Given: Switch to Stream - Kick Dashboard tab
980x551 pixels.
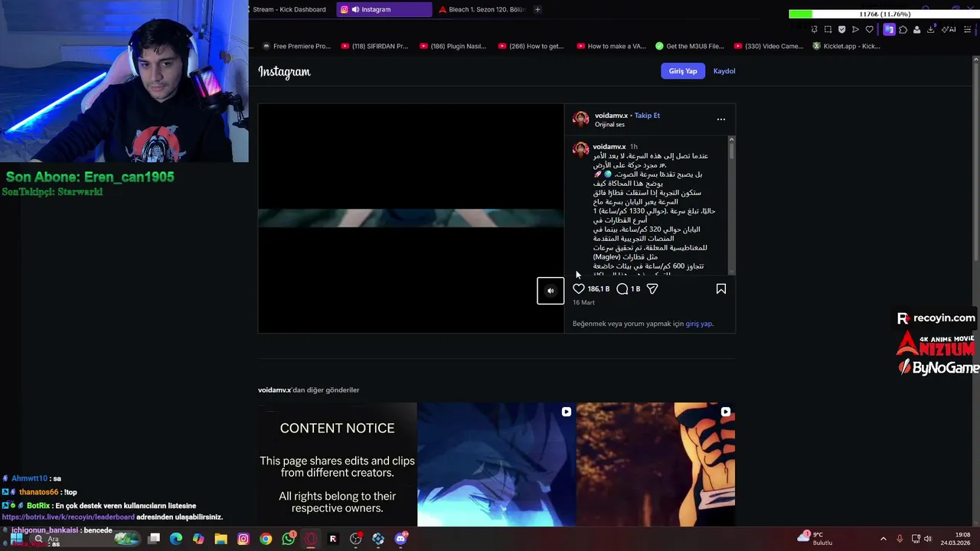Looking at the screenshot, I should click(x=289, y=9).
